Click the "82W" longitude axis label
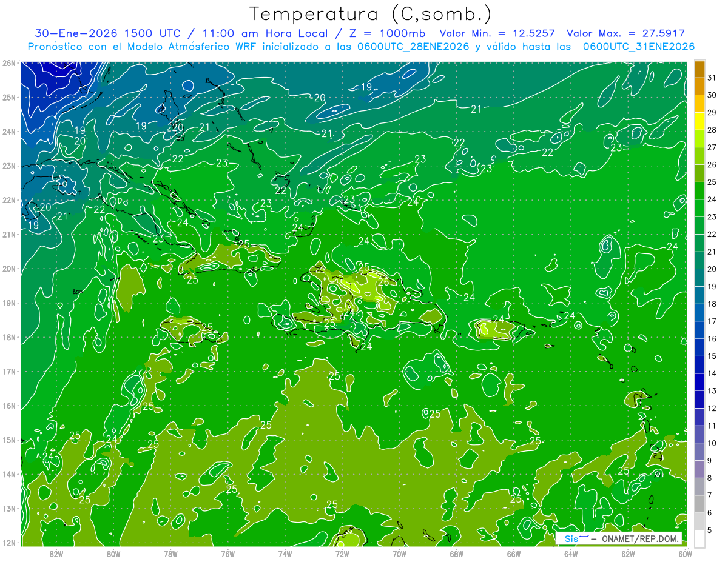This screenshot has width=728, height=562. [56, 554]
